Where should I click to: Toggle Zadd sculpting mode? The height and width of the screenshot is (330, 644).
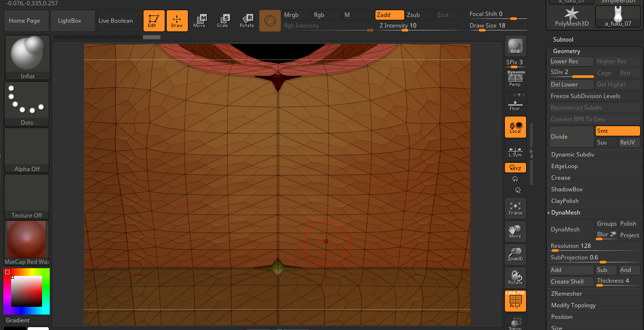coord(389,15)
